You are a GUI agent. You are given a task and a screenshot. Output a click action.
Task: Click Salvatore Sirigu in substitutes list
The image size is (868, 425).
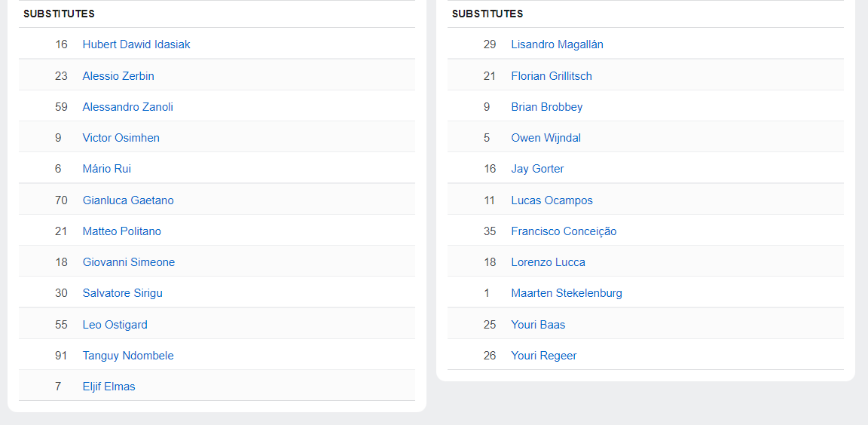tap(122, 293)
